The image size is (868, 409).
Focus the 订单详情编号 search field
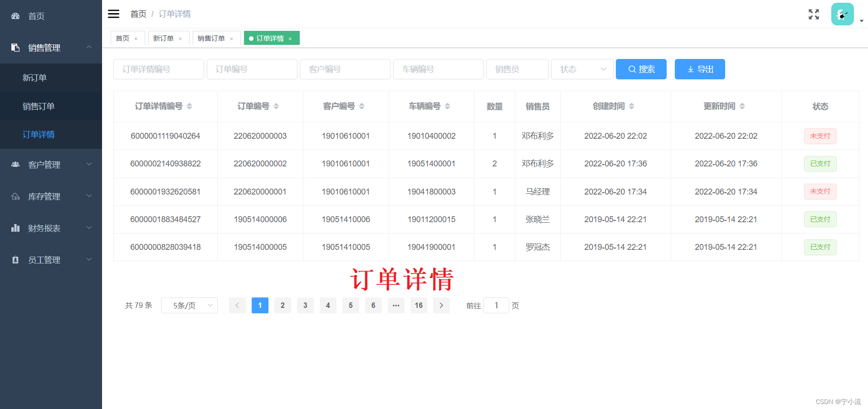point(159,69)
